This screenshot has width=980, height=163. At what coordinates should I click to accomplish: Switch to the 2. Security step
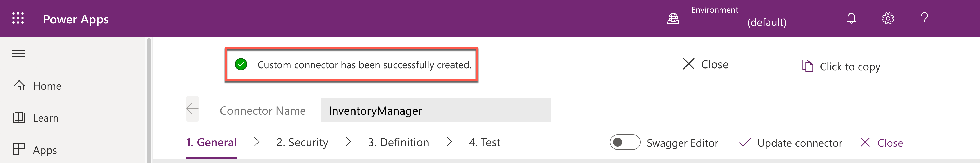pos(302,142)
